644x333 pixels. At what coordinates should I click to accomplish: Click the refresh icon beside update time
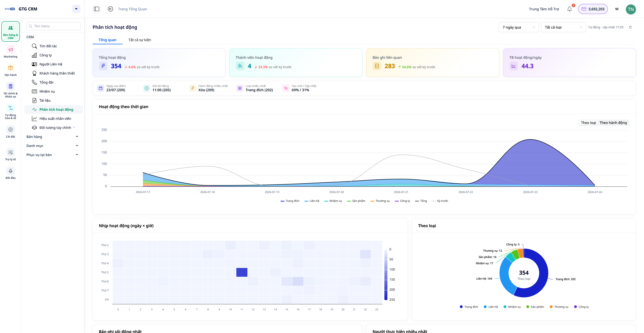tap(630, 27)
